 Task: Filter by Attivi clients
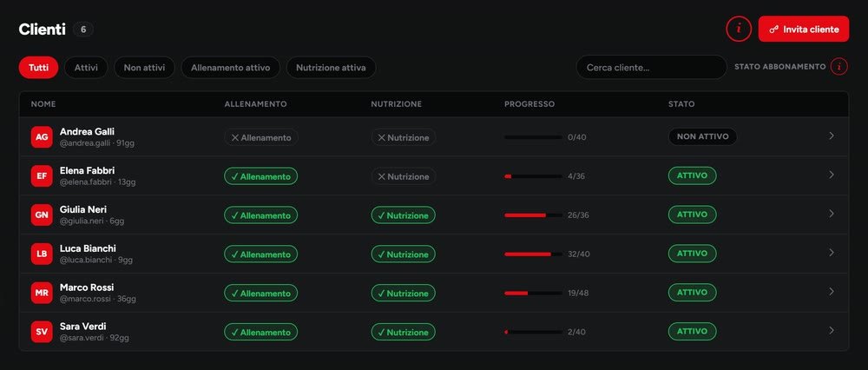click(86, 68)
